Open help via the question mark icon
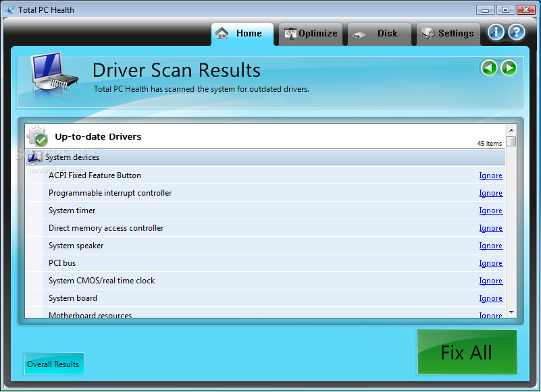541x392 pixels. pos(517,32)
